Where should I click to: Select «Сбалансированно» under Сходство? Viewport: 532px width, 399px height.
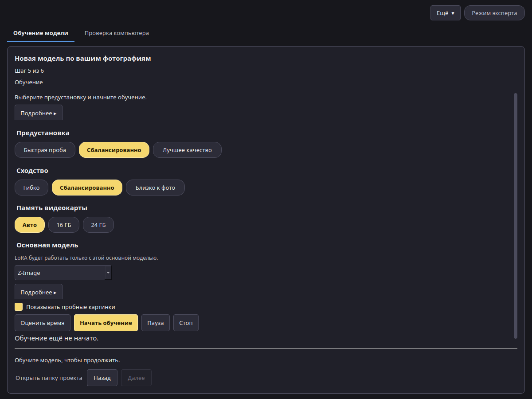point(87,188)
